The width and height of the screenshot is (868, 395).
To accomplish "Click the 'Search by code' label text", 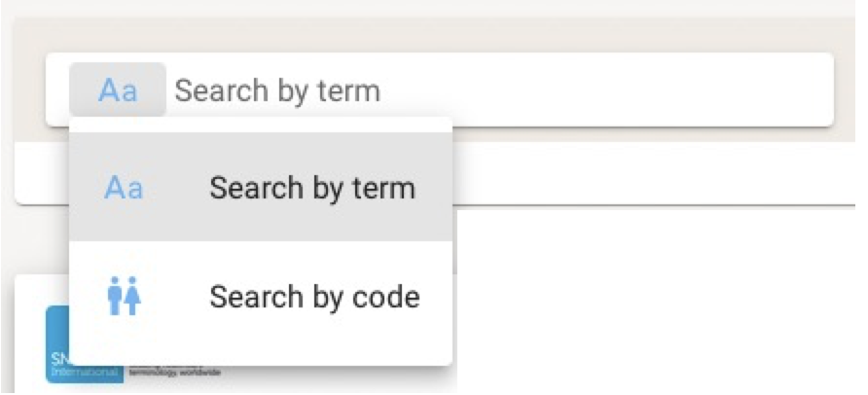I will click(x=314, y=296).
